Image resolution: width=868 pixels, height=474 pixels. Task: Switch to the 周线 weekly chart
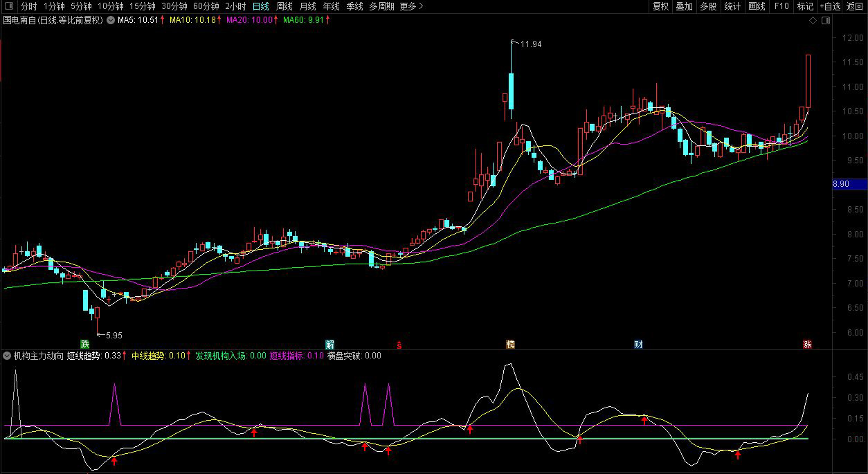tap(284, 6)
